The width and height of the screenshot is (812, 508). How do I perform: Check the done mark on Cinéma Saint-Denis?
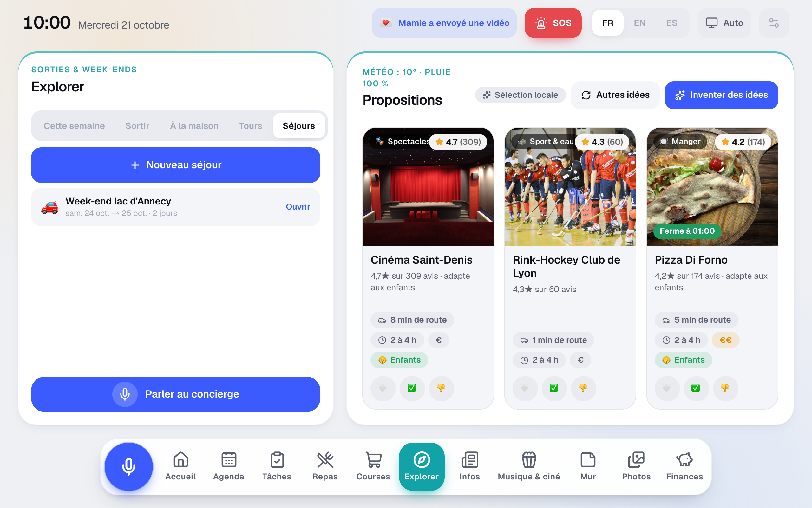point(412,388)
